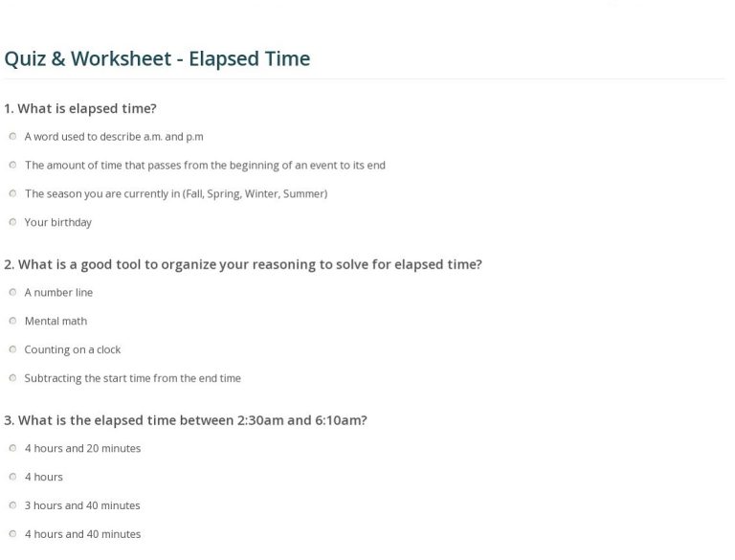Select 'A word used to describe a.m. and p.m'

12,137
